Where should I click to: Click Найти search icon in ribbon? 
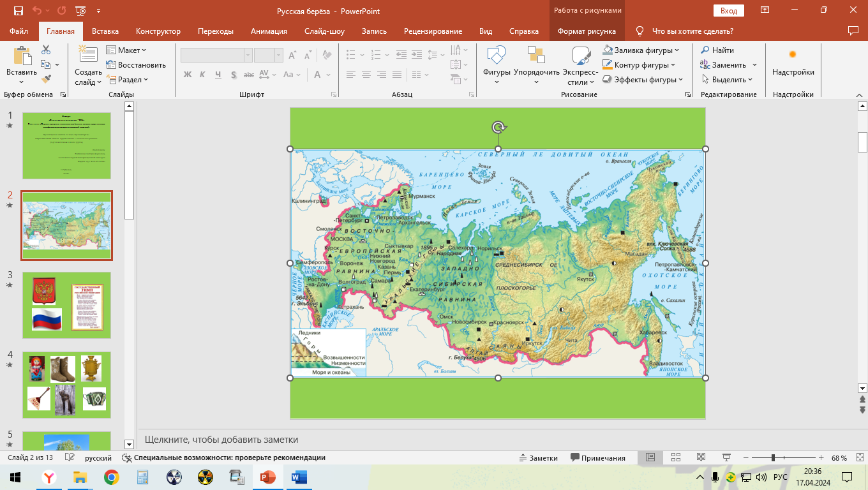click(718, 50)
